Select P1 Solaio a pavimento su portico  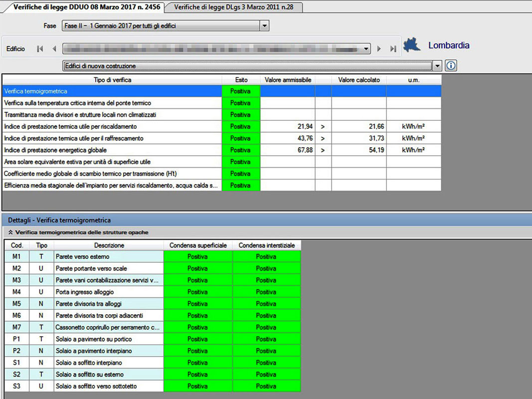tap(109, 339)
